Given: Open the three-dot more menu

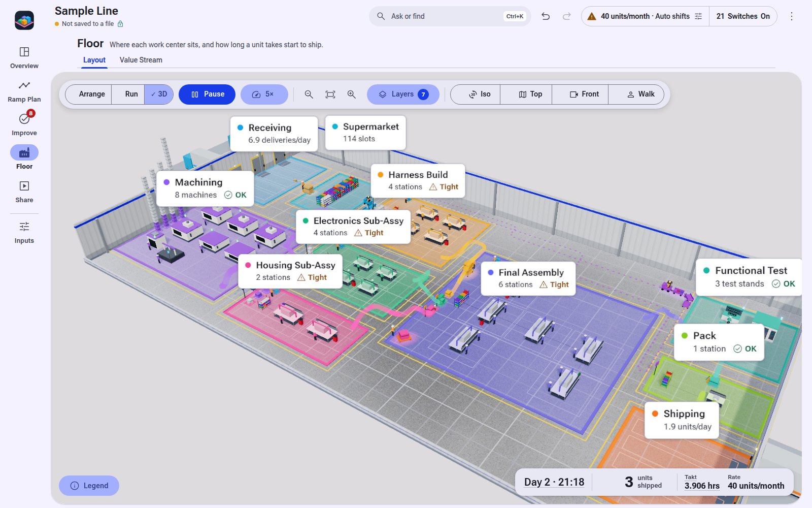Looking at the screenshot, I should tap(792, 16).
